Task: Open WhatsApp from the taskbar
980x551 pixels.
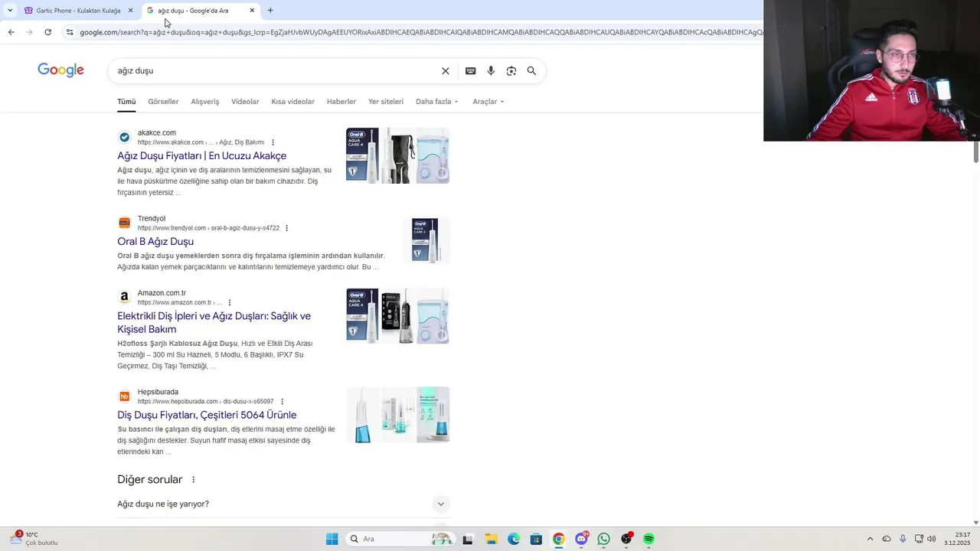Action: [x=604, y=539]
